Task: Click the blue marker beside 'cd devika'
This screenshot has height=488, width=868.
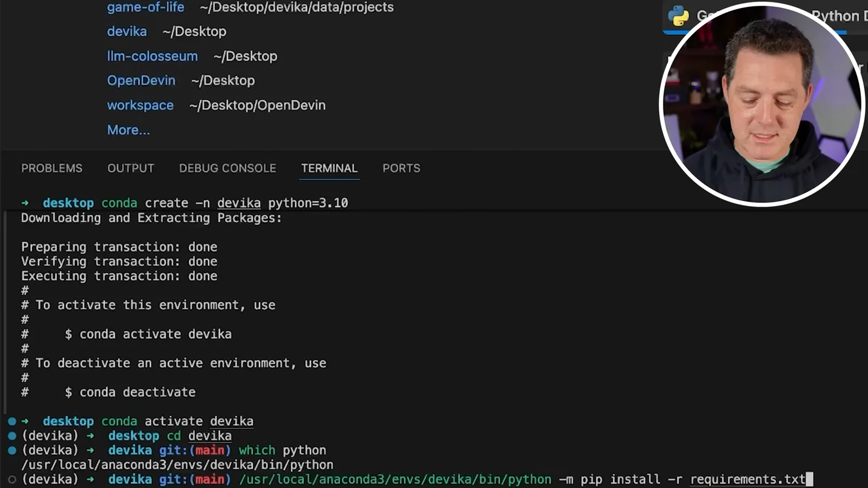Action: pos(12,436)
